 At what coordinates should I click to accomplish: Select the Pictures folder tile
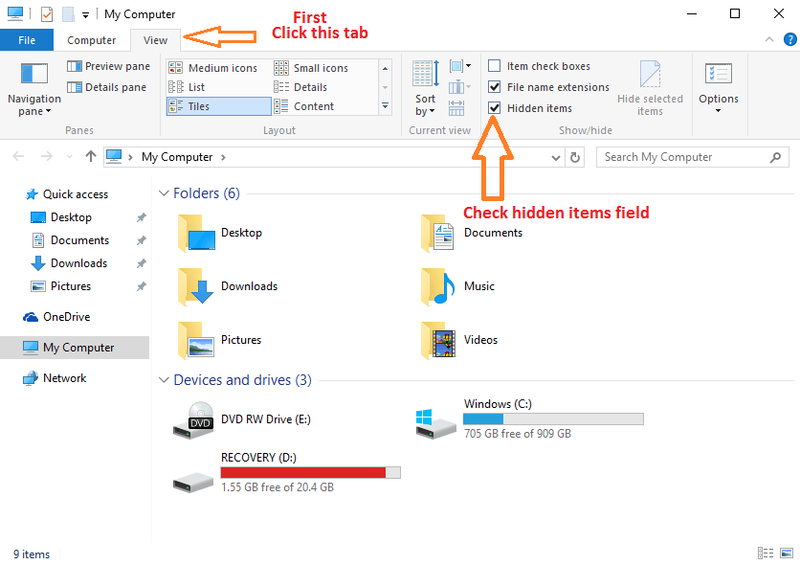coord(219,340)
